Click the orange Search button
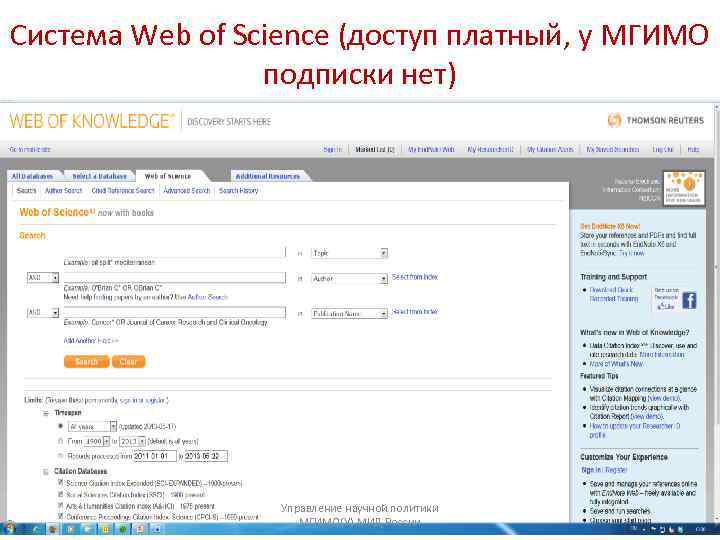720x540 pixels. coord(86,362)
